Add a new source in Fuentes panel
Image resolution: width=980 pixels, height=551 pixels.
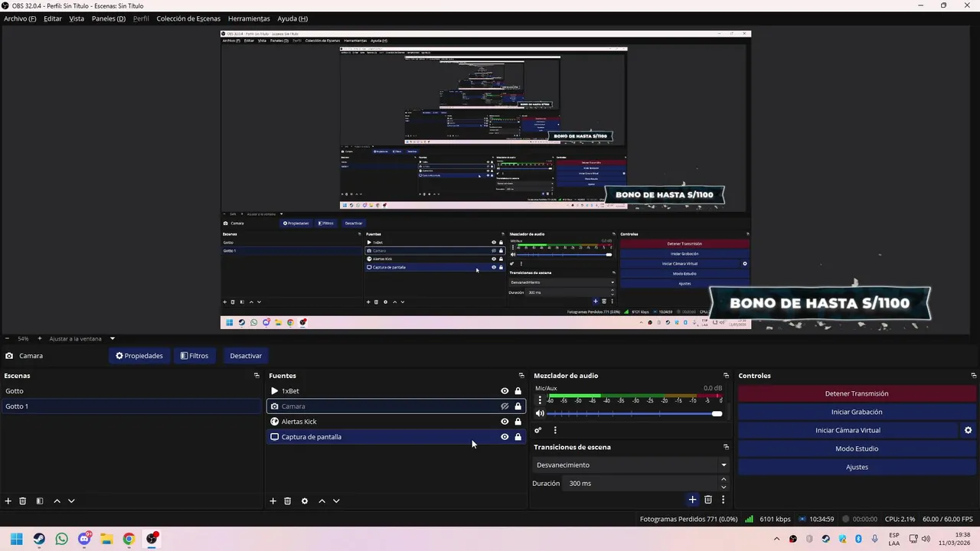[273, 501]
